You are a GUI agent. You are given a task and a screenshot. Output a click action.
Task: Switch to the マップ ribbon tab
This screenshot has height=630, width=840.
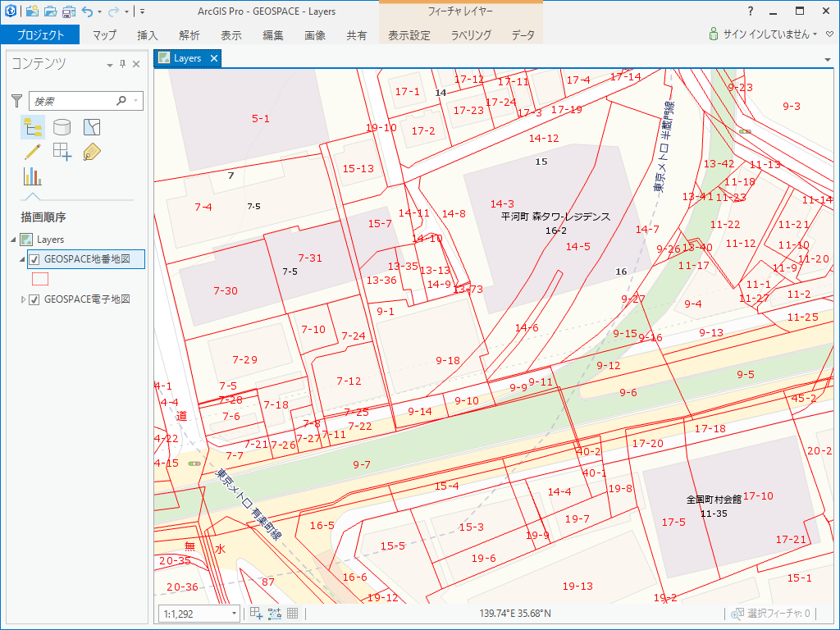click(x=104, y=35)
